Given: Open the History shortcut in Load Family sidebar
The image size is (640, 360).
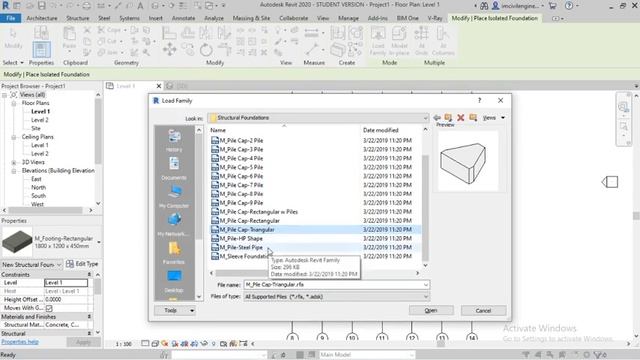Looking at the screenshot, I should tap(174, 140).
